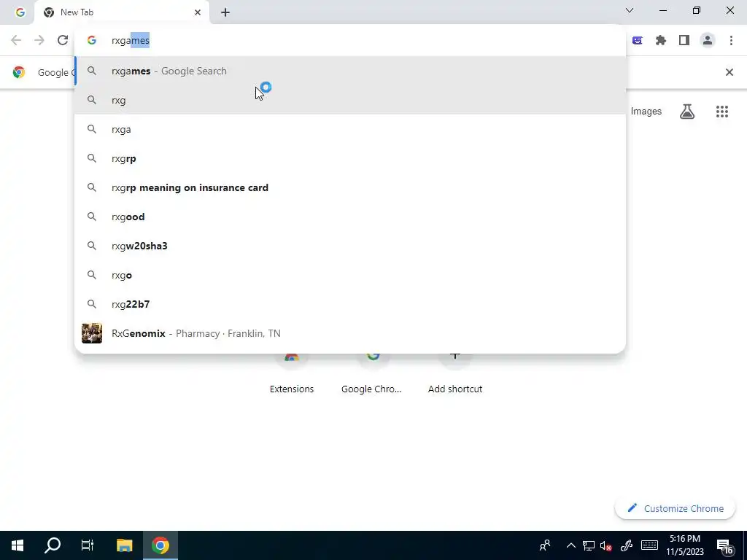
Task: Close the New Tab tab
Action: [x=197, y=12]
